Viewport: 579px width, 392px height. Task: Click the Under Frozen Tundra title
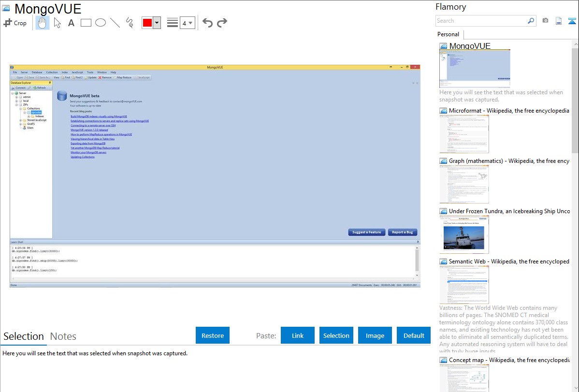509,211
